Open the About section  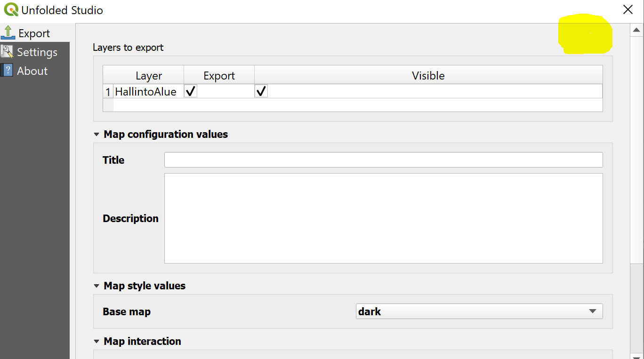coord(32,70)
